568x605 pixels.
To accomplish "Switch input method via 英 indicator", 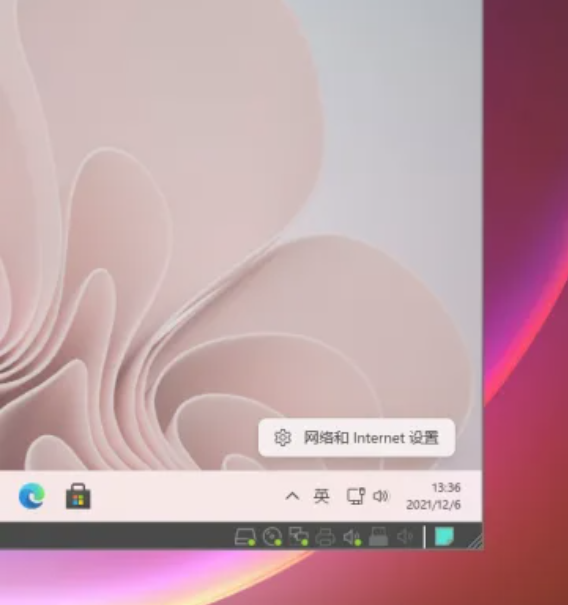I will click(x=321, y=496).
